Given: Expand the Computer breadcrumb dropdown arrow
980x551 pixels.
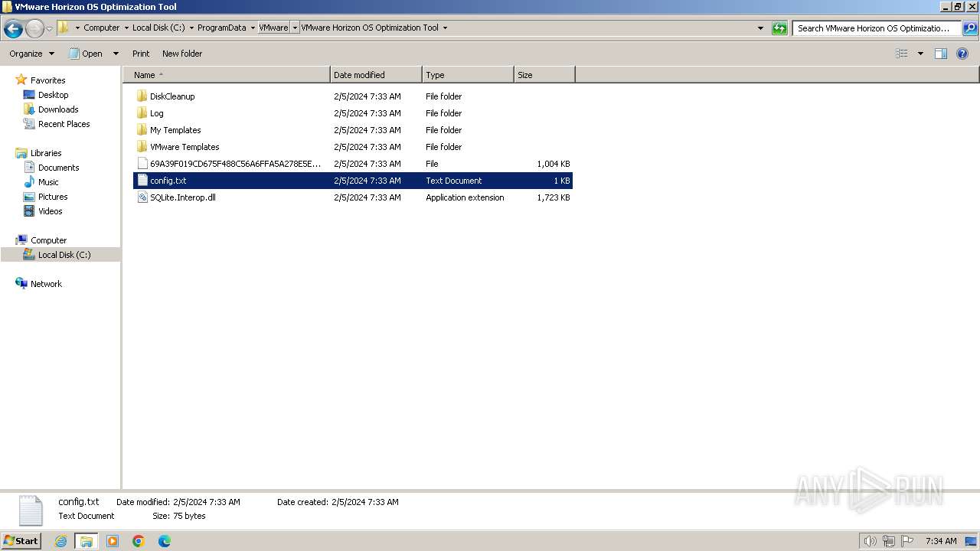Looking at the screenshot, I should click(126, 28).
